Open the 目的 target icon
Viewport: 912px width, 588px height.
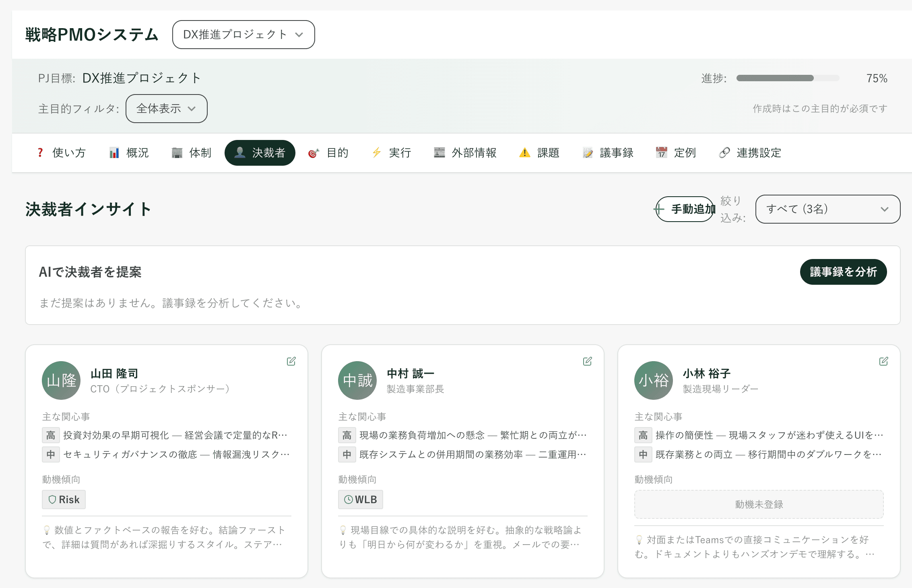tap(314, 153)
